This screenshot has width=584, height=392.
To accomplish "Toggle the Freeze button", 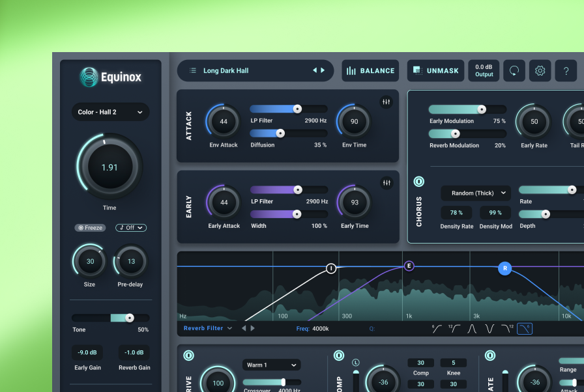I will [90, 228].
